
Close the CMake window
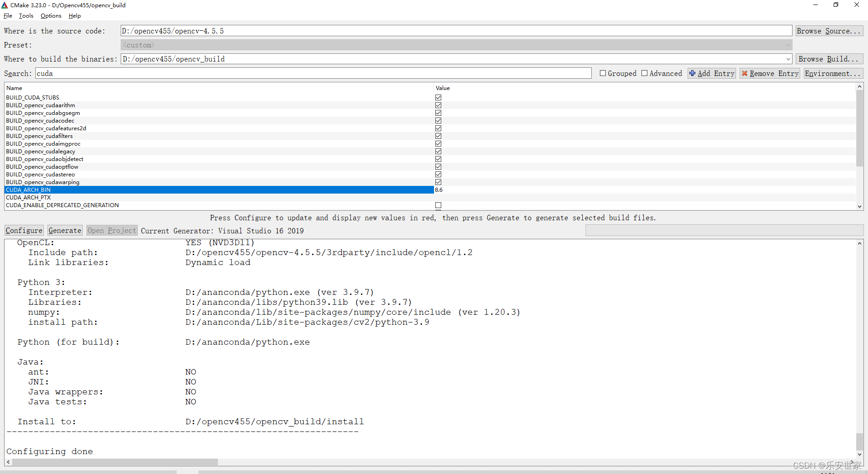[x=857, y=5]
